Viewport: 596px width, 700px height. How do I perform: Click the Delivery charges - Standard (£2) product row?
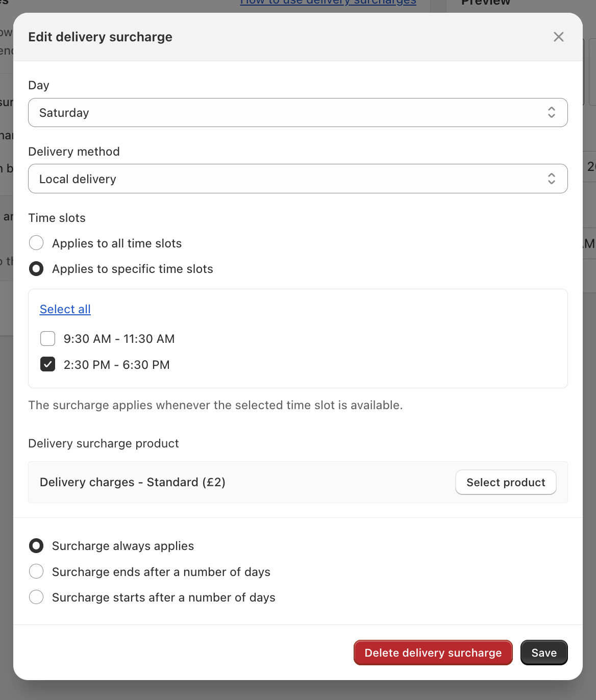298,482
